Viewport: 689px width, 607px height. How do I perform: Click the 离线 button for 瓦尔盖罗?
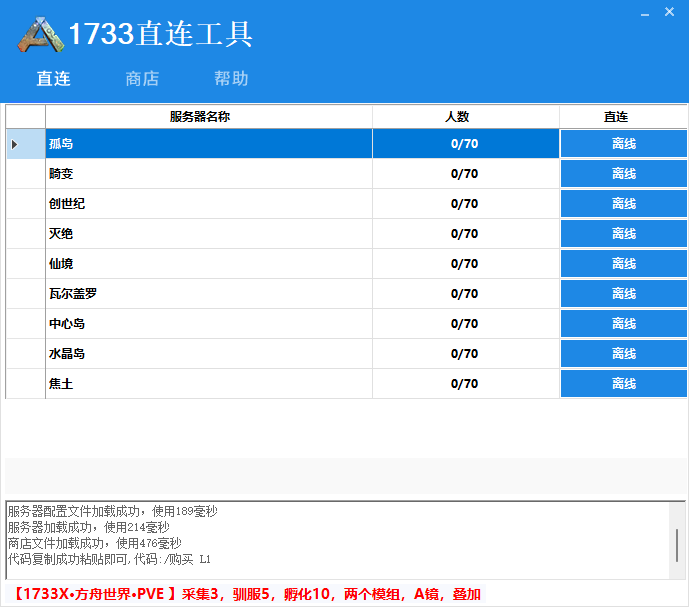click(x=624, y=294)
